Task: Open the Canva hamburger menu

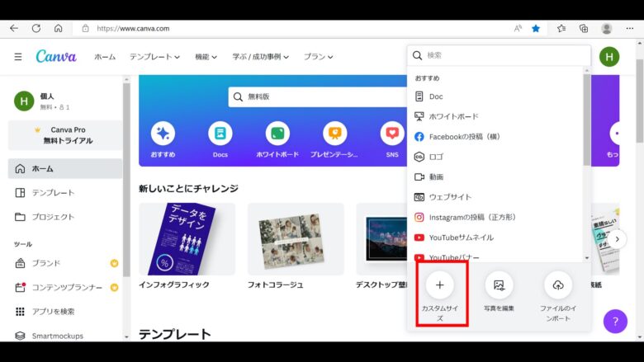Action: 18,57
